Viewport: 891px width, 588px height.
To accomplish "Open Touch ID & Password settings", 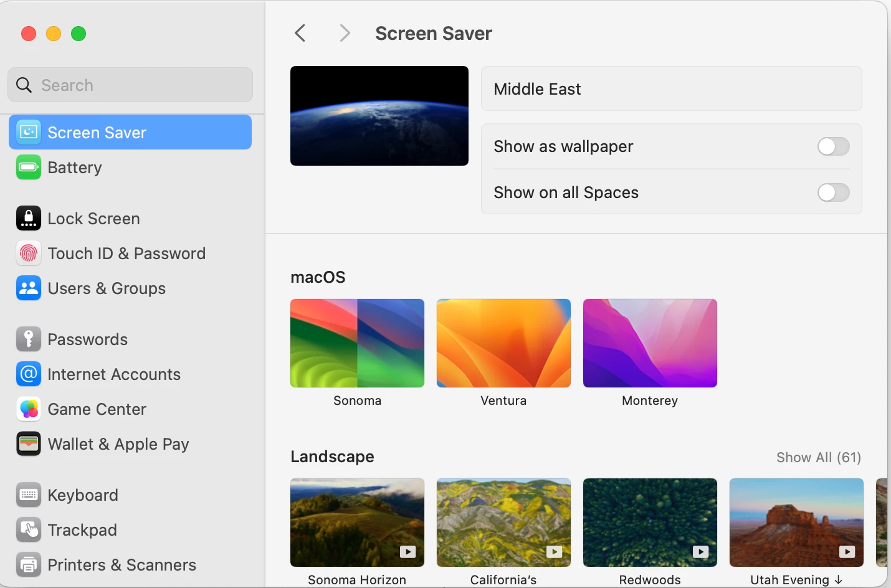I will point(130,253).
